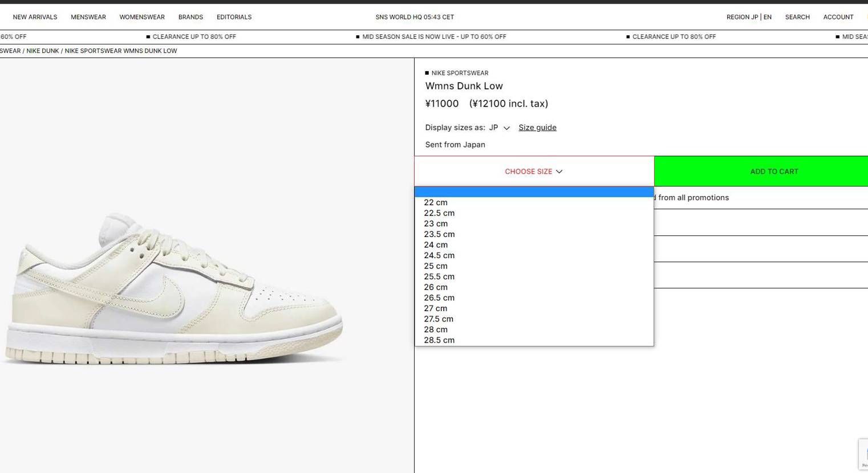
Task: Select size 24 cm
Action: click(534, 245)
